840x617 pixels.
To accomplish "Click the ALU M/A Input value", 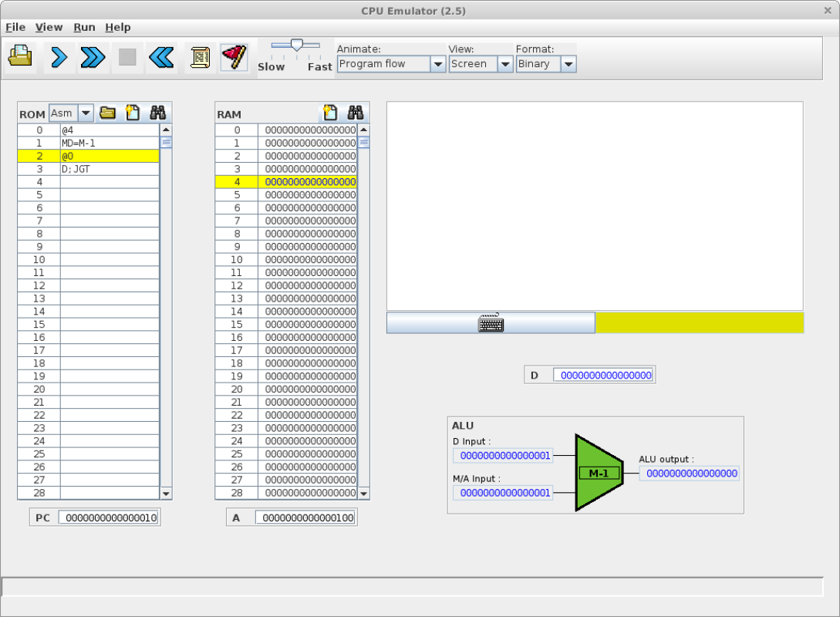I will (x=503, y=493).
